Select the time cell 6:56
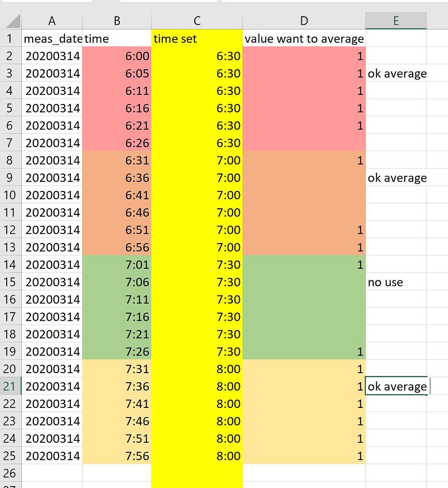 coord(117,247)
